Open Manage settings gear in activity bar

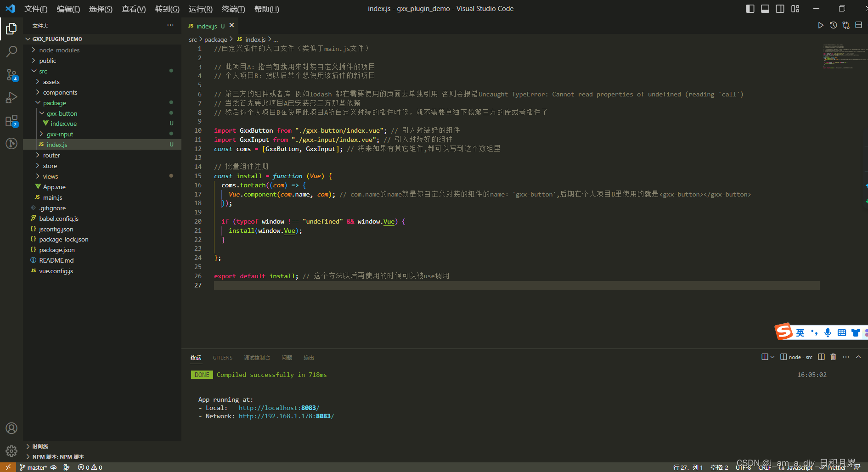click(11, 451)
